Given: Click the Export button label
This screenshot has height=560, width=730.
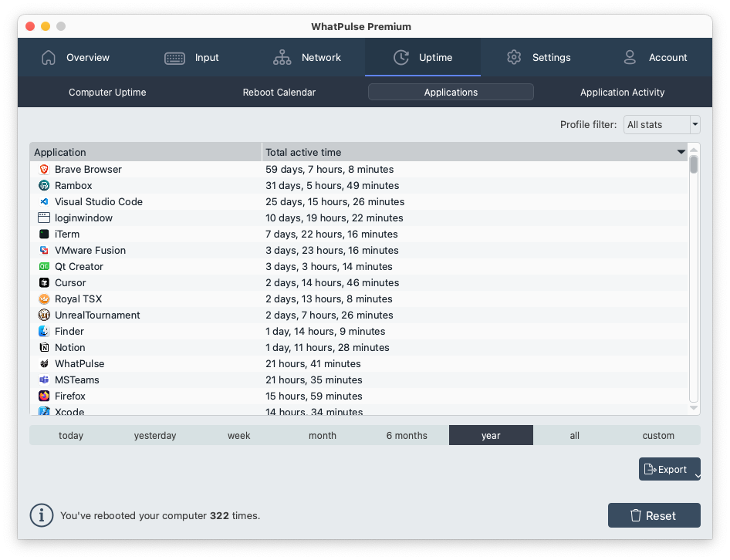Looking at the screenshot, I should tap(672, 469).
